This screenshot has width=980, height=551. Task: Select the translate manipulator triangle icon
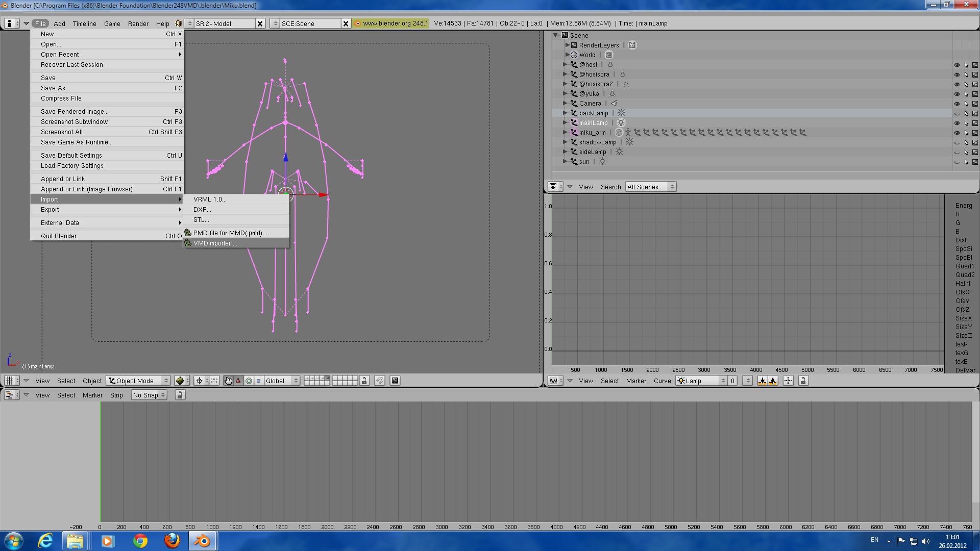(x=238, y=381)
